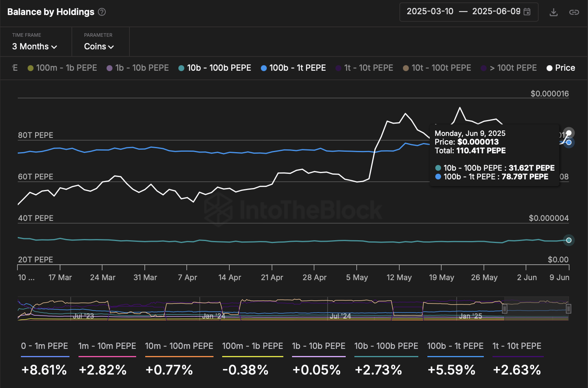Click the calendar icon in date range
Image resolution: width=588 pixels, height=388 pixels.
pos(527,11)
